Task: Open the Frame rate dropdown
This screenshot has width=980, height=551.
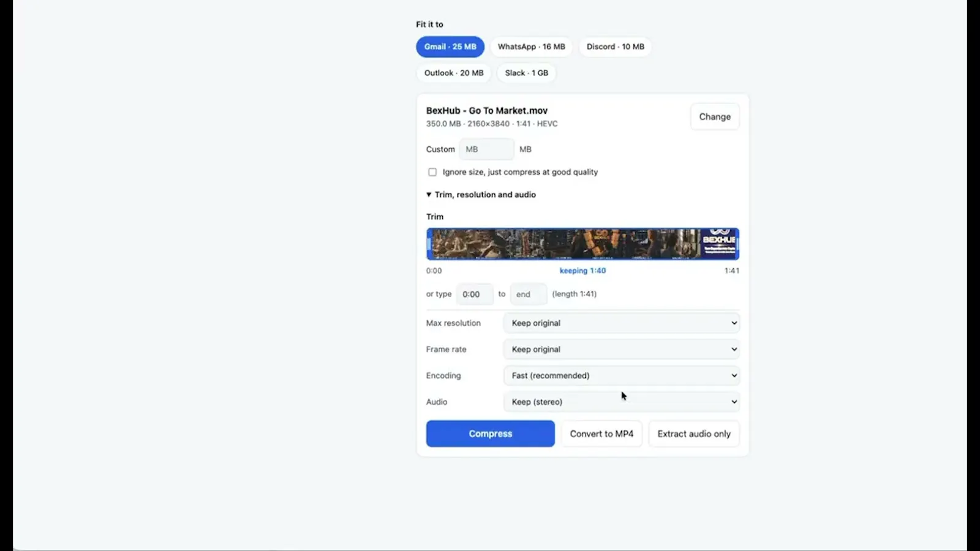Action: click(621, 350)
